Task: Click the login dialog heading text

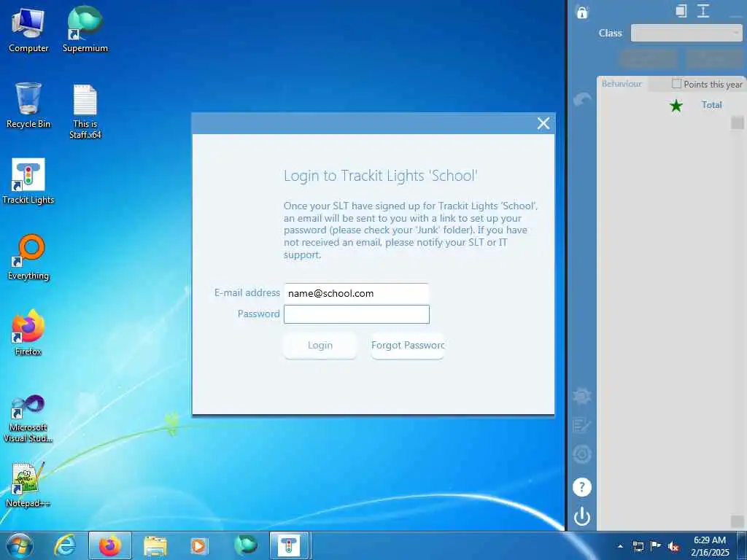Action: (381, 176)
